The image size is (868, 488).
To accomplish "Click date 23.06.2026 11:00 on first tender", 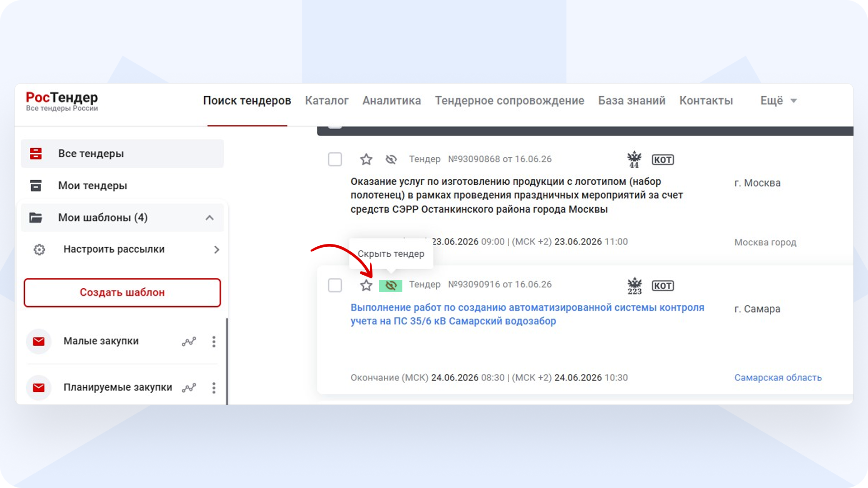I will 591,242.
